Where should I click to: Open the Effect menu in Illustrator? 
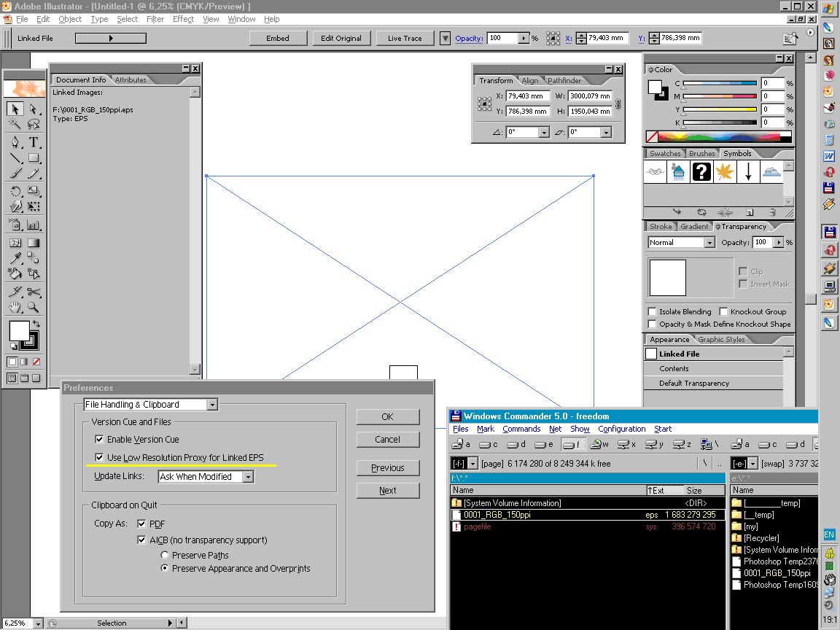tap(183, 19)
